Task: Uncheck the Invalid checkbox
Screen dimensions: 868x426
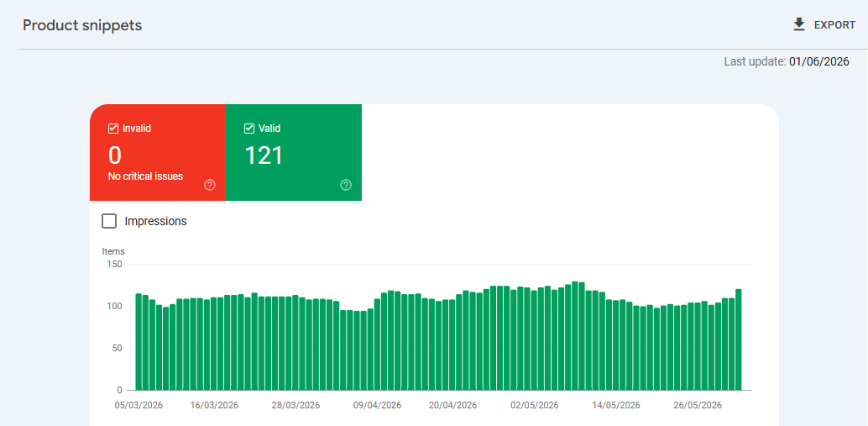Action: (x=113, y=129)
